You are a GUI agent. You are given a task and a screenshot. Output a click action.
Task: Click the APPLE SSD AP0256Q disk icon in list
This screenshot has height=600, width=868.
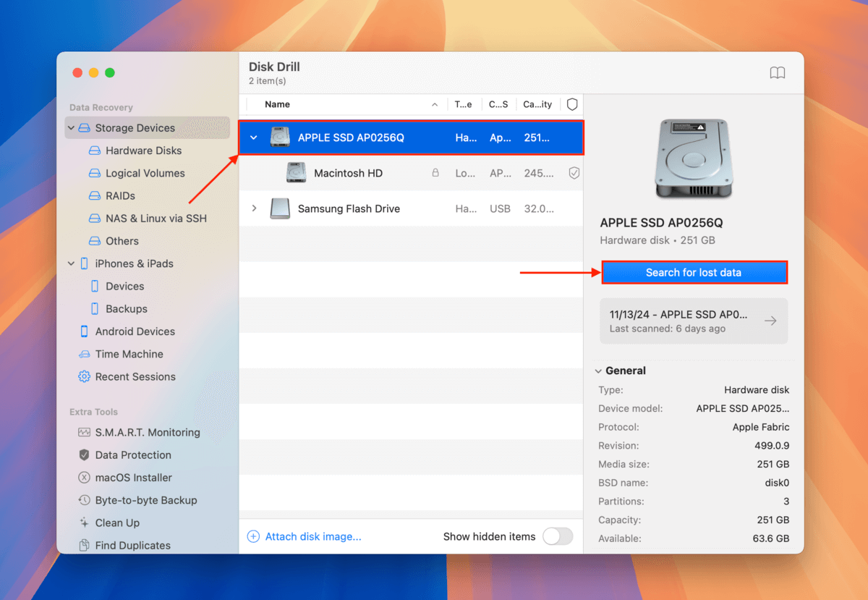(280, 138)
